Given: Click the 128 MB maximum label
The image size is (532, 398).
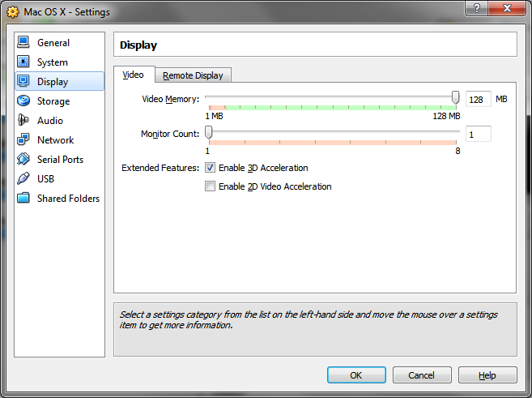Looking at the screenshot, I should pyautogui.click(x=446, y=116).
